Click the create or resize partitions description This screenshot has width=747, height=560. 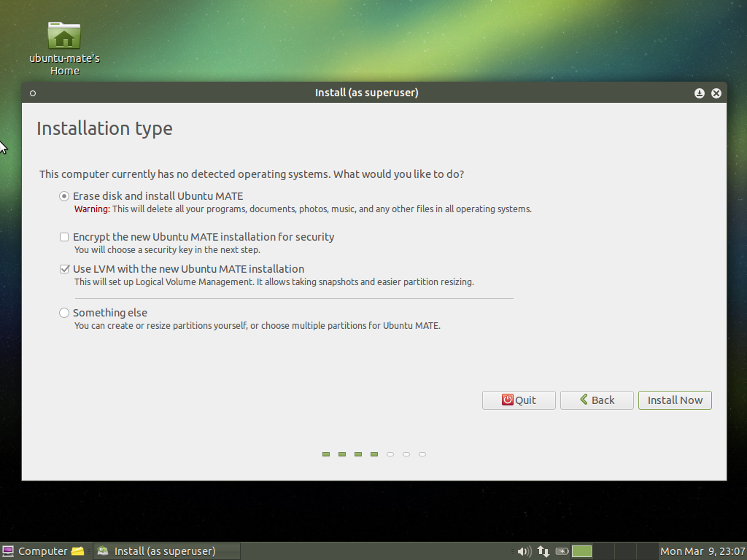pyautogui.click(x=258, y=326)
